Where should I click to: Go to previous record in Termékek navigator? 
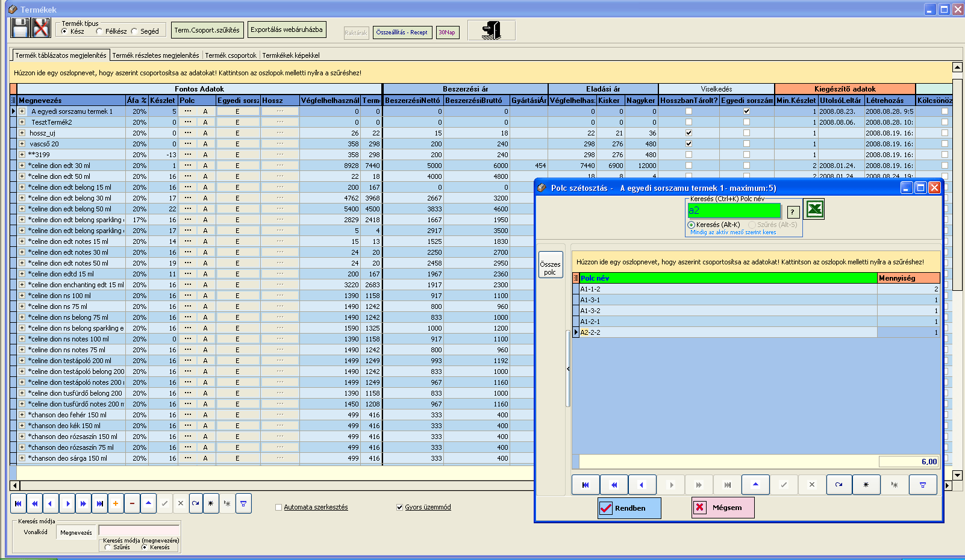[51, 503]
